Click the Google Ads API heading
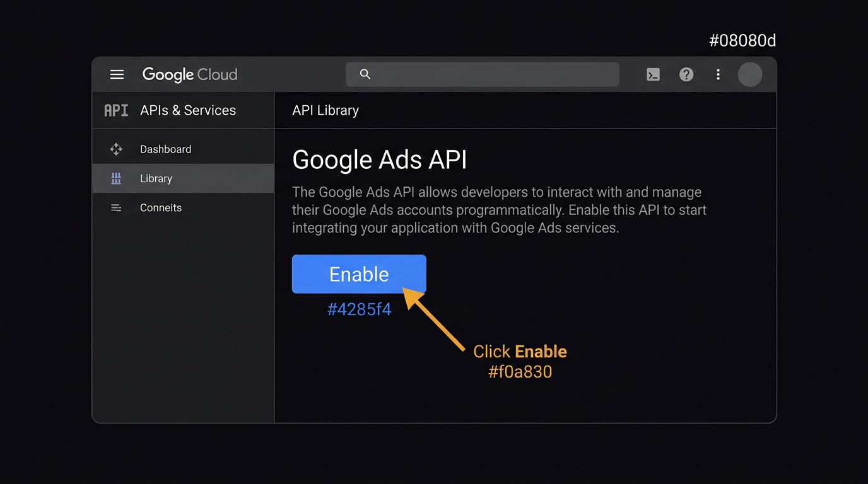Image resolution: width=868 pixels, height=484 pixels. (x=379, y=159)
